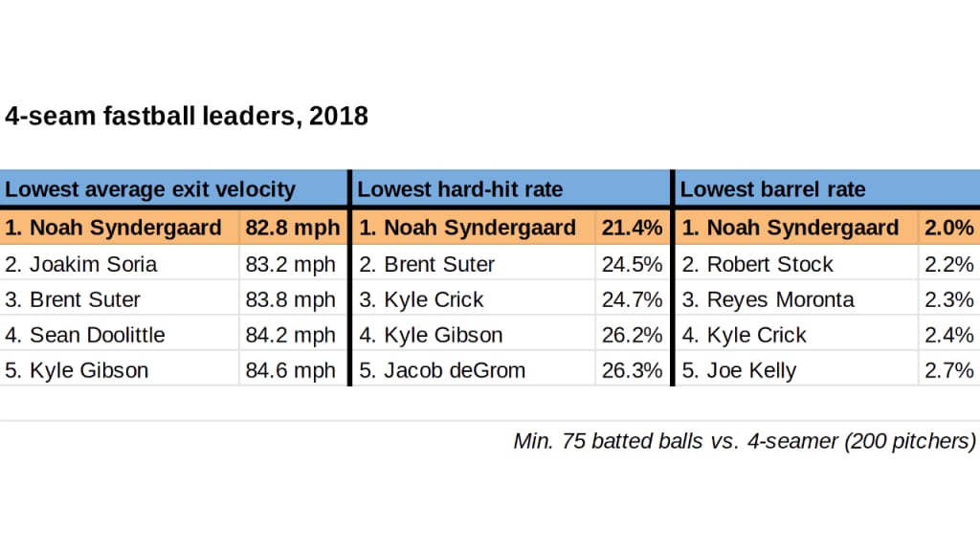Select the Sean Doolittle name cell
This screenshot has width=980, height=551.
[x=98, y=335]
